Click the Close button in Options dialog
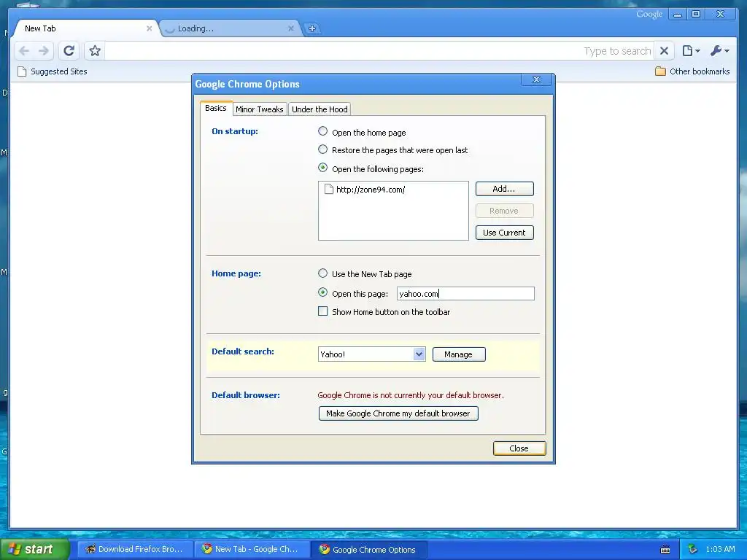 [519, 448]
